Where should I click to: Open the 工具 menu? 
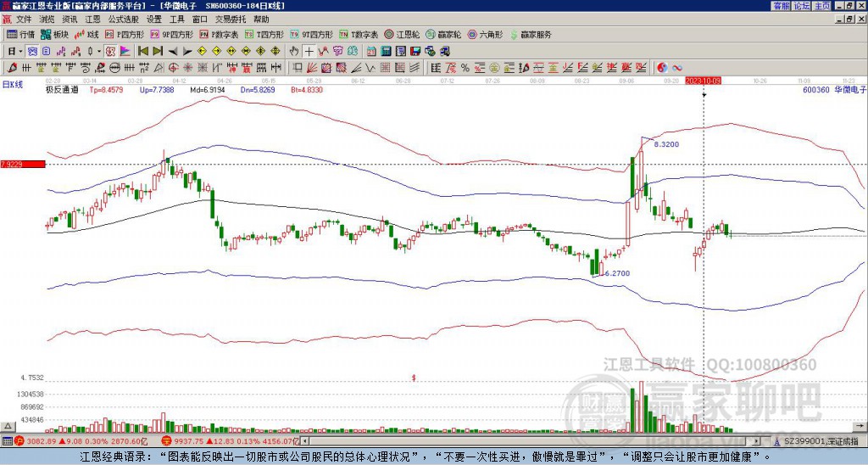(x=177, y=20)
